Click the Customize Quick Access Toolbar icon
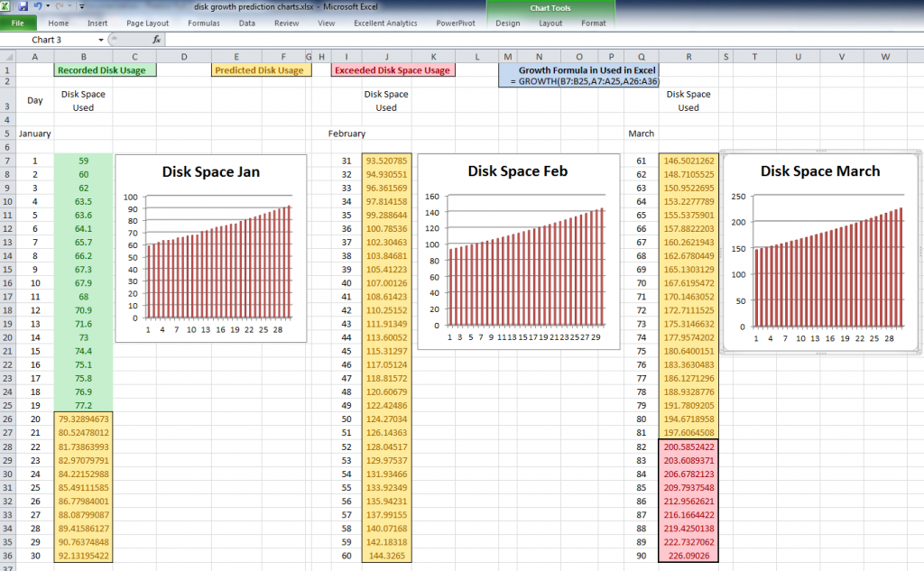 pyautogui.click(x=81, y=6)
